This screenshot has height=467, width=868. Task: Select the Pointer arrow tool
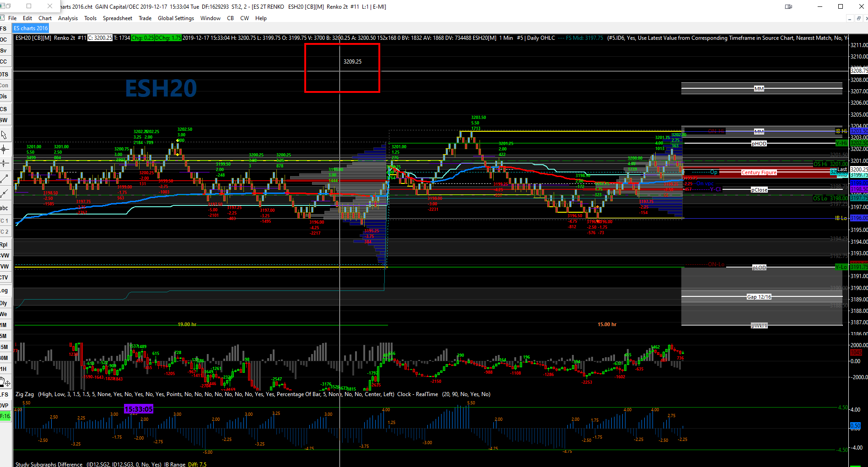pos(4,134)
